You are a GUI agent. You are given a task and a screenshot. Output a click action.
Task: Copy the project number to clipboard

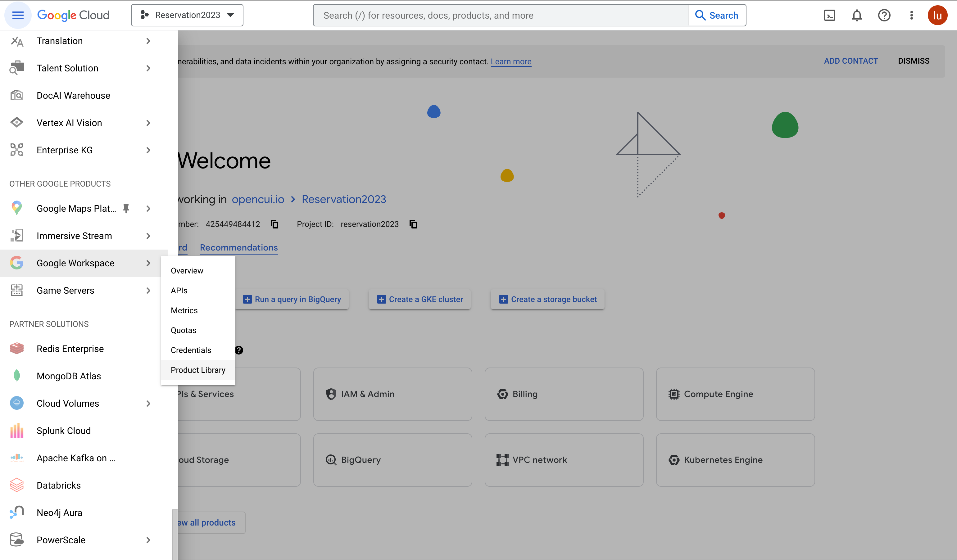coord(274,224)
